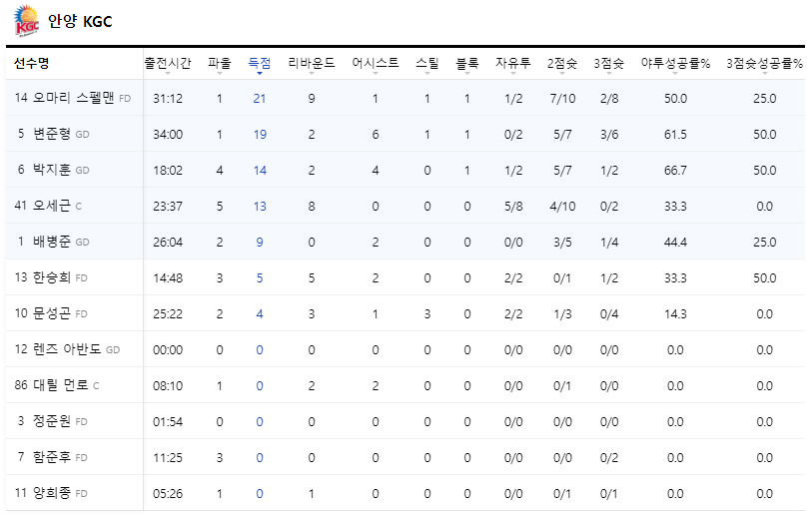Sort the table by 스틸 column
Image resolution: width=812 pixels, height=517 pixels.
coord(426,64)
